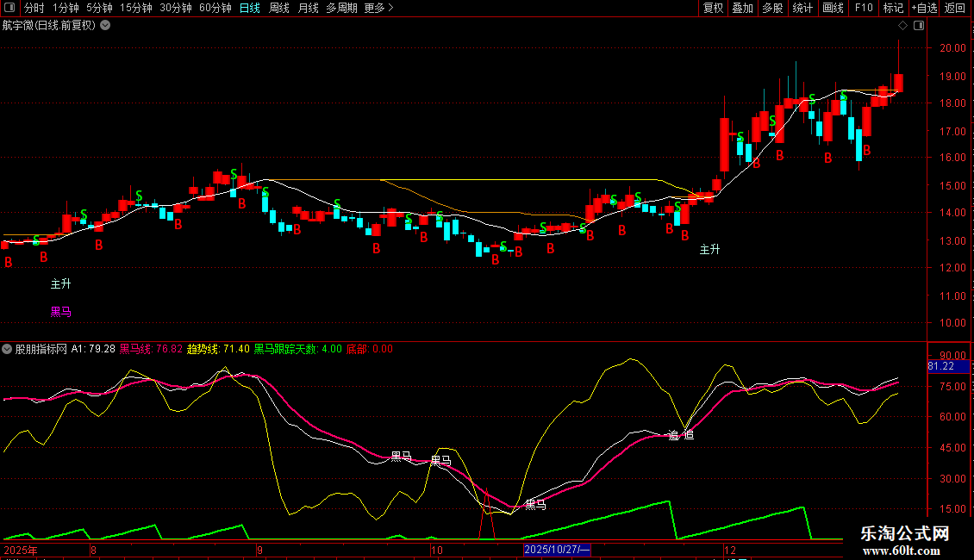Screen dimensions: 974x560
Task: Open 多周期 multi-period view
Action: tap(341, 8)
